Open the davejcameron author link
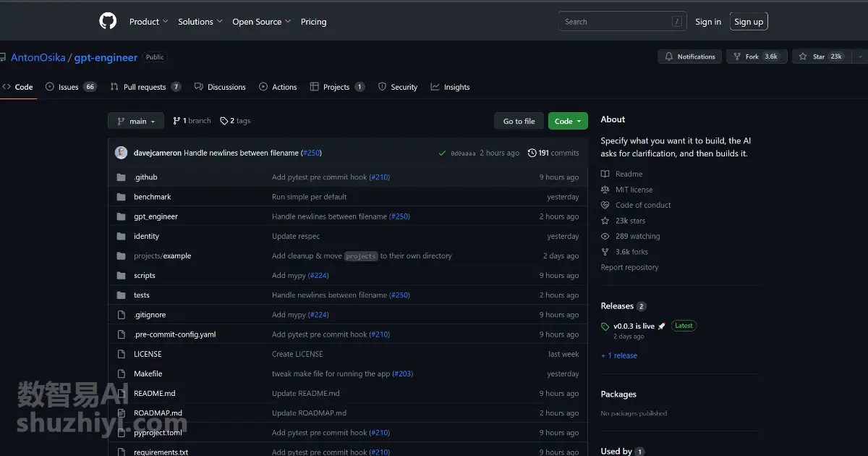 tap(157, 153)
